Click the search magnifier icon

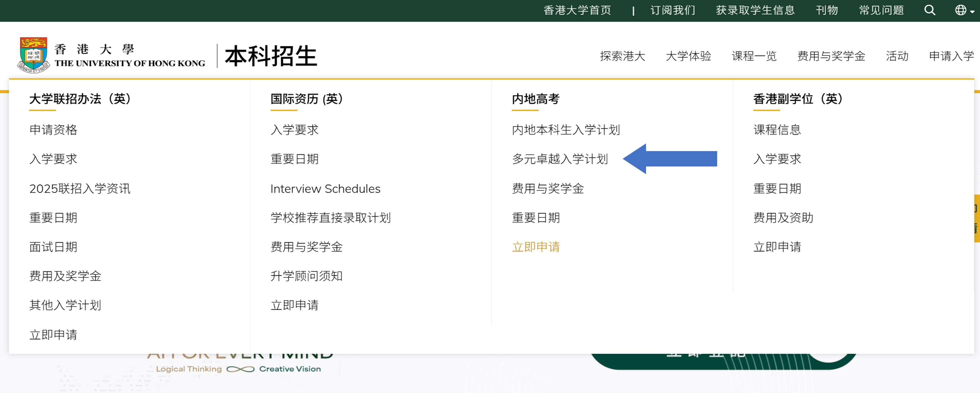coord(929,10)
